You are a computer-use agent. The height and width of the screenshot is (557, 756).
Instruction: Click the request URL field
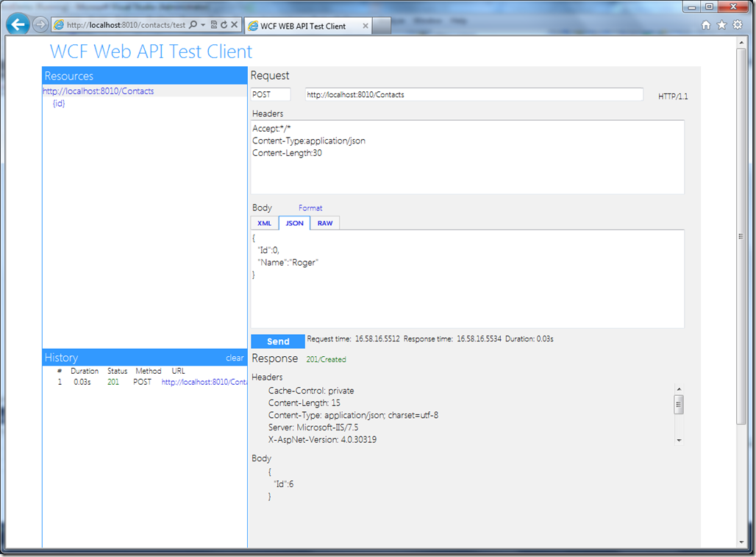click(x=474, y=94)
